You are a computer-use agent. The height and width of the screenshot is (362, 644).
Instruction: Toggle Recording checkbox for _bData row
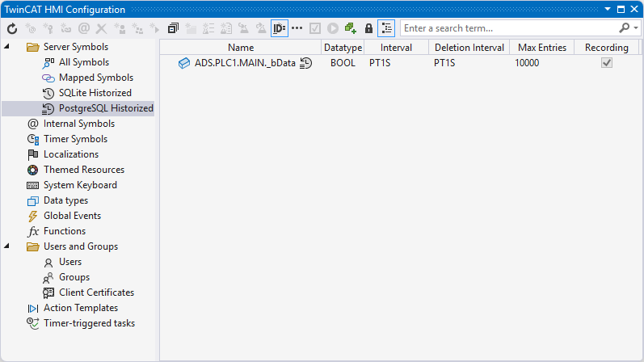coord(607,63)
